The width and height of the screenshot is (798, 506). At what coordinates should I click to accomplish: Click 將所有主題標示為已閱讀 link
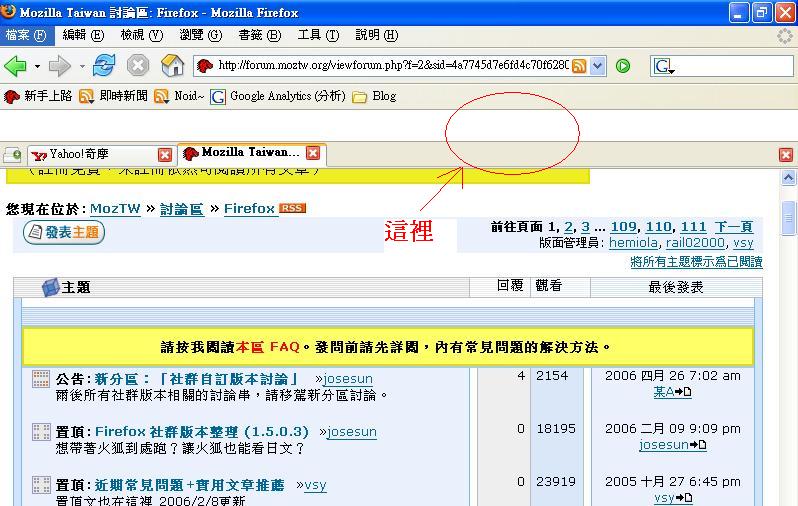[x=696, y=262]
